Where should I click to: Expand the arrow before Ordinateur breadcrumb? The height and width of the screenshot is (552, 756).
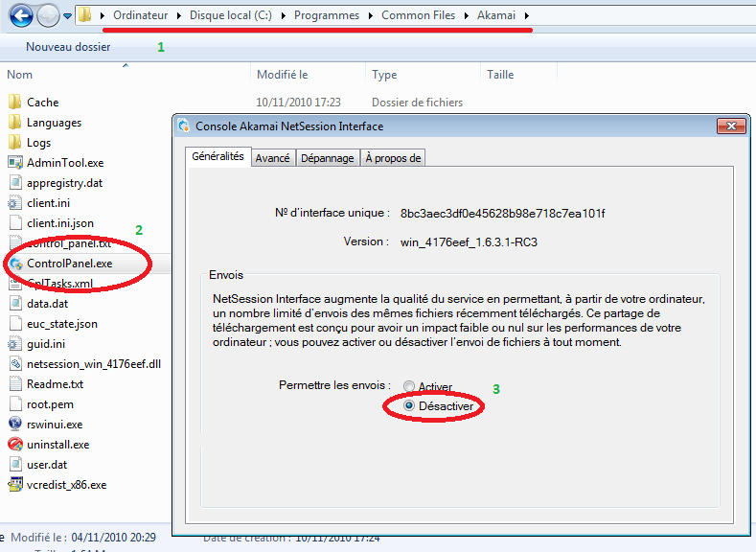point(103,15)
